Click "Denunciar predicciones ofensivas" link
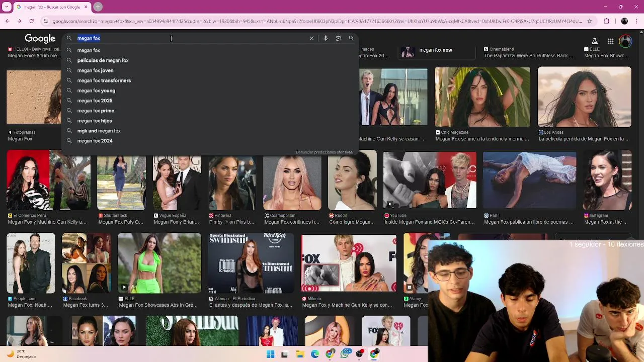The width and height of the screenshot is (644, 362). (x=324, y=152)
